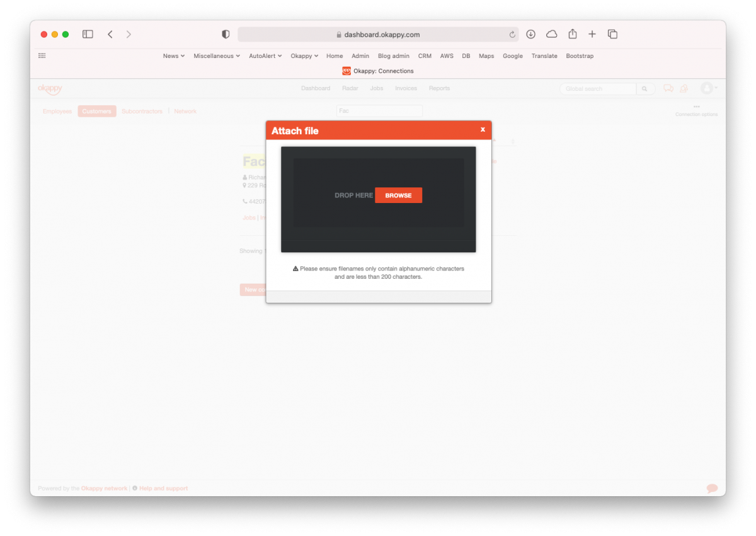Click the magnifier icon in Global search
The image size is (756, 536).
click(644, 88)
